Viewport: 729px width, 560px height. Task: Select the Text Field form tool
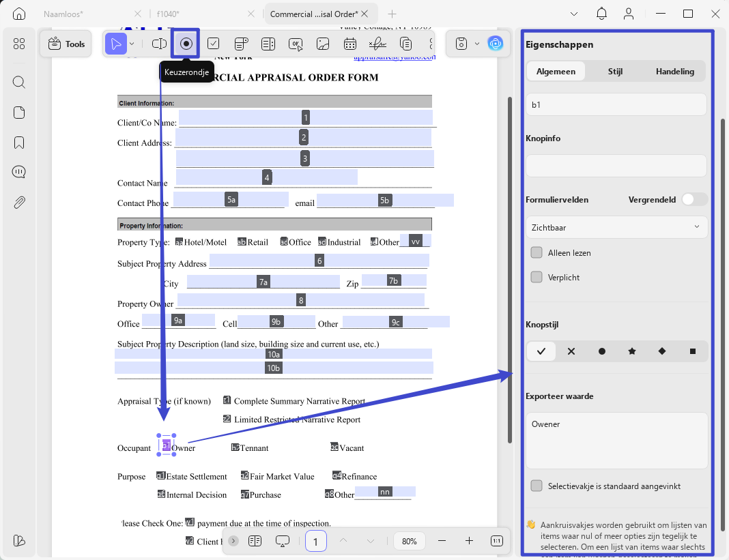[159, 44]
